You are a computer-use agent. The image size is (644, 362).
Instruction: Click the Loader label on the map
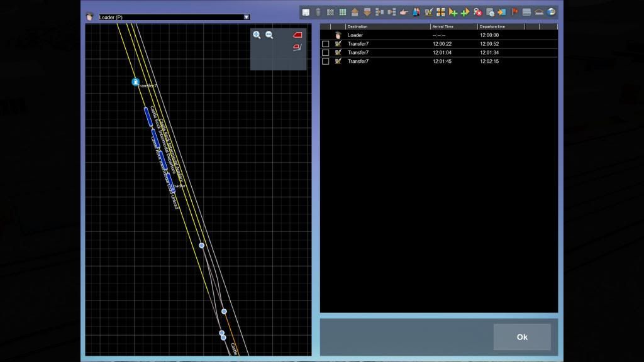point(179,186)
